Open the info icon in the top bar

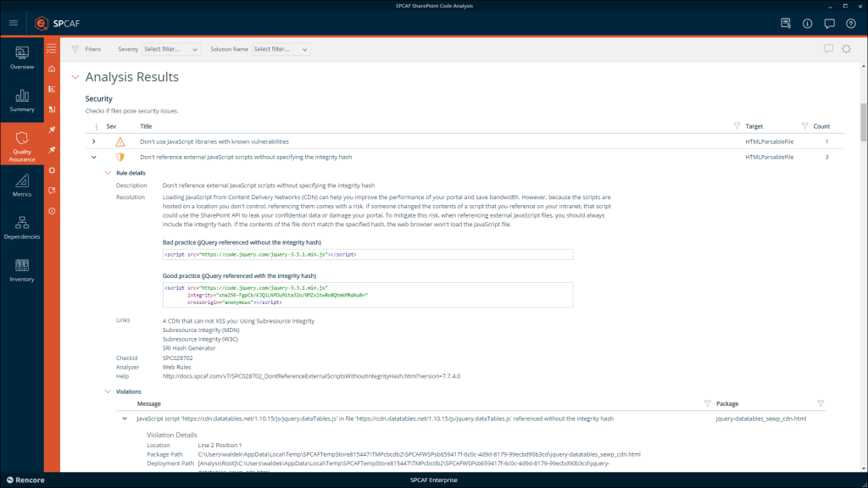(x=807, y=24)
